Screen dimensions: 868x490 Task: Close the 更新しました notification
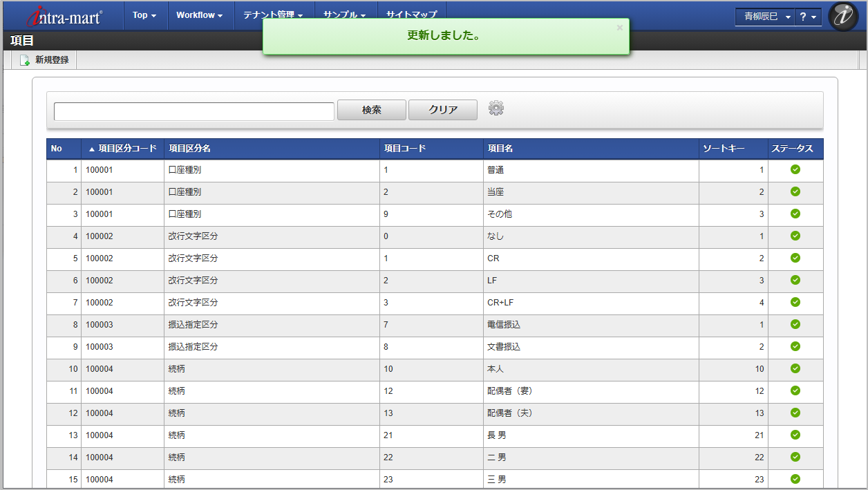click(619, 28)
